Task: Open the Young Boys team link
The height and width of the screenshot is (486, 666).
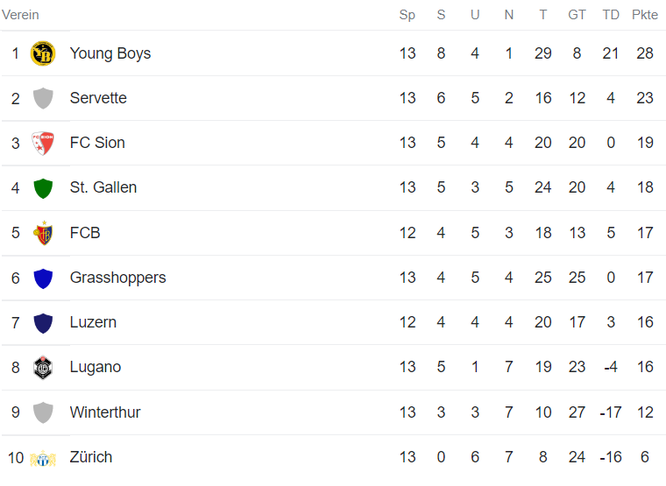Action: coord(110,54)
